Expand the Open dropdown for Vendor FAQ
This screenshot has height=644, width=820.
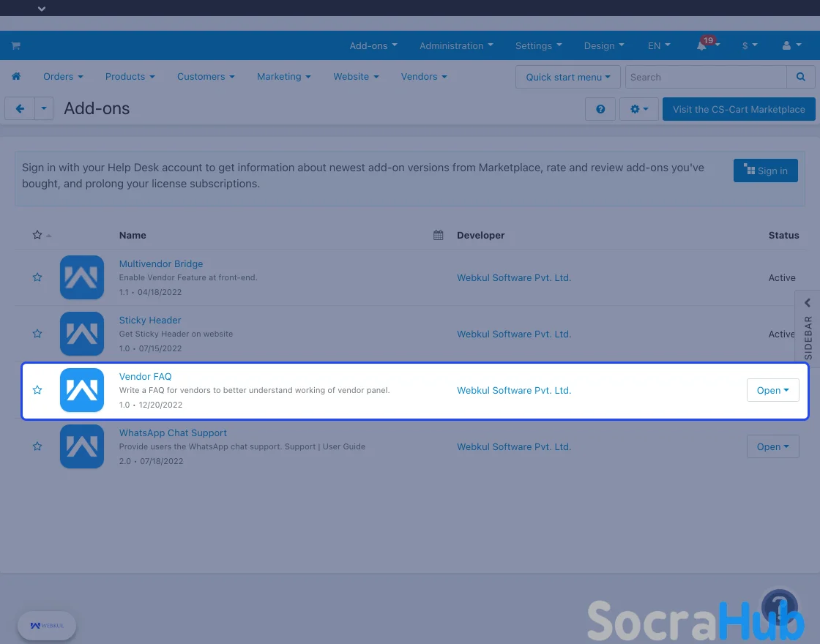(x=772, y=390)
